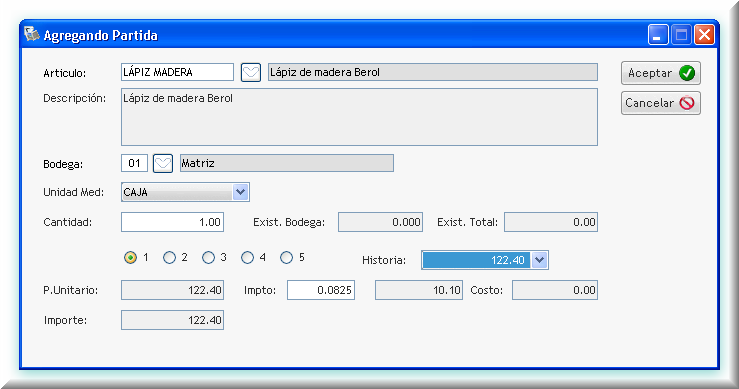Select price option 3 radio button
The height and width of the screenshot is (389, 739).
click(x=208, y=257)
